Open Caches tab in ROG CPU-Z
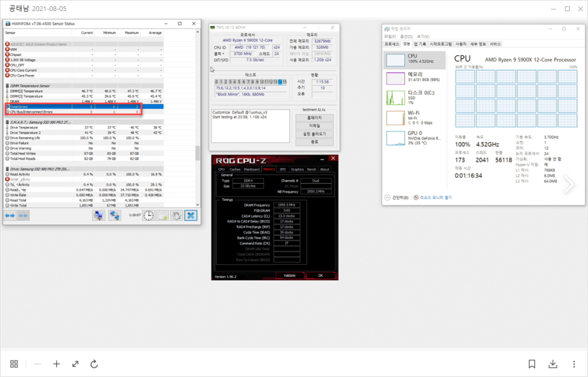588x377 pixels. point(235,169)
